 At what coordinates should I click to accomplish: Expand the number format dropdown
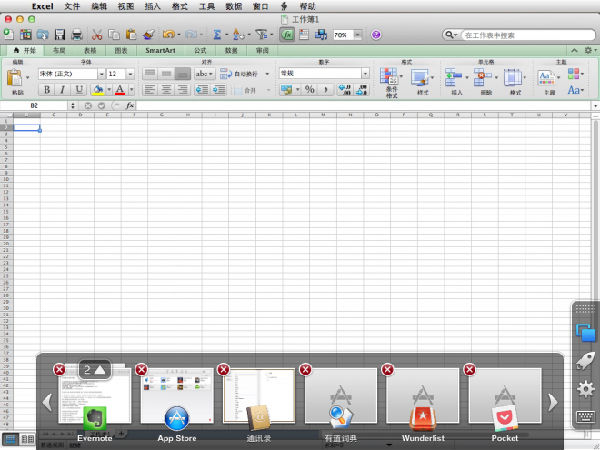[x=365, y=73]
